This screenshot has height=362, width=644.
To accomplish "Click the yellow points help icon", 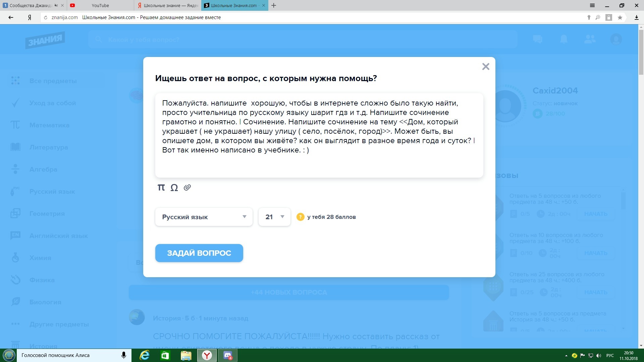I will (300, 217).
